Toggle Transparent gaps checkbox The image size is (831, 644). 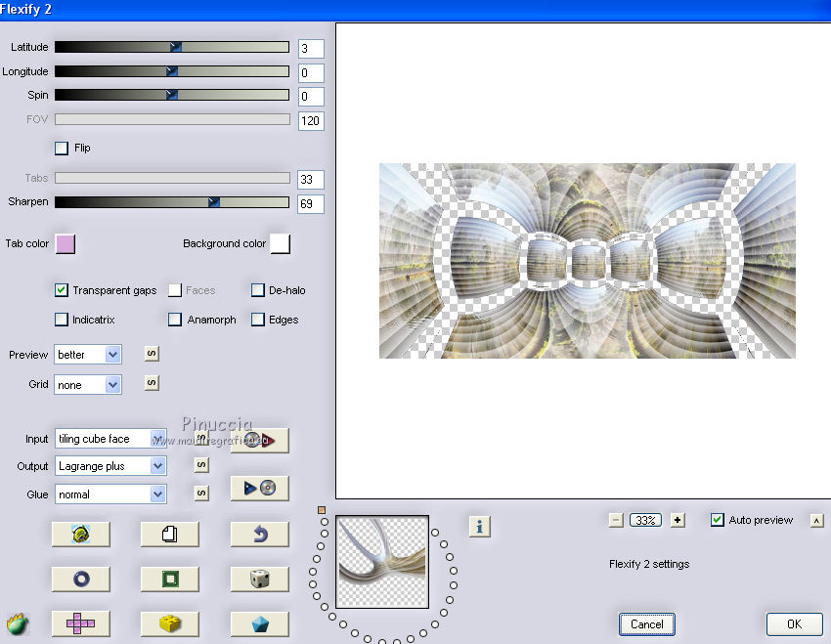tap(62, 289)
